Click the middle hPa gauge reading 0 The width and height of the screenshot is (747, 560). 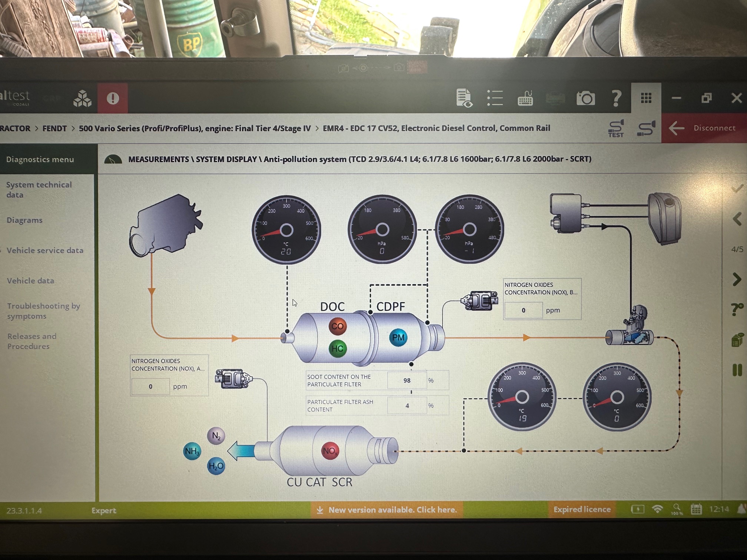pyautogui.click(x=382, y=229)
